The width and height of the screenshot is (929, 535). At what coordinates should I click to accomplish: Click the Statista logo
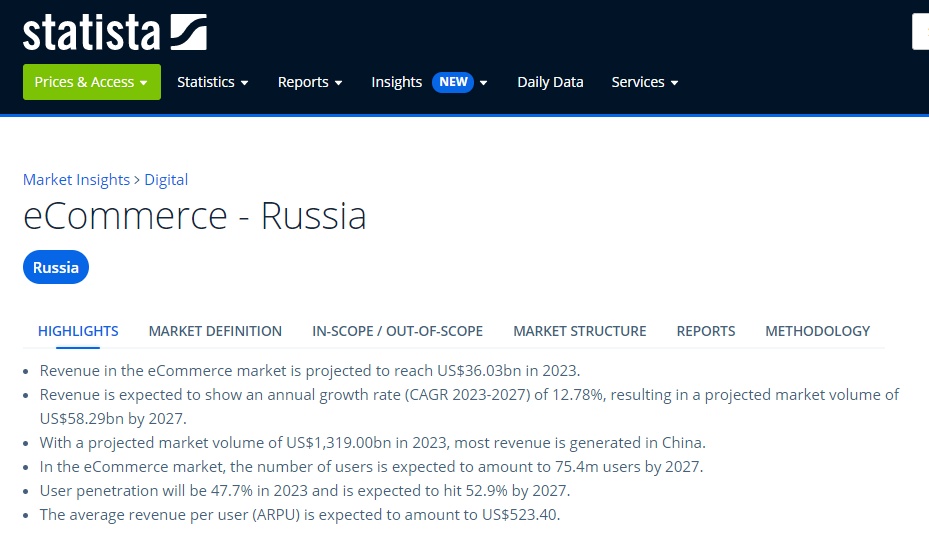(x=115, y=33)
